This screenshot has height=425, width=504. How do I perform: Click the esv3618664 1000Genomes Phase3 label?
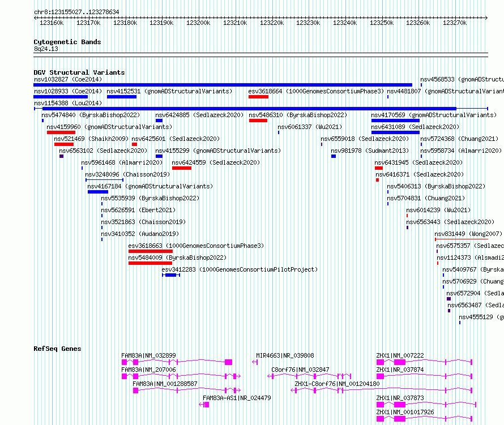[x=316, y=91]
